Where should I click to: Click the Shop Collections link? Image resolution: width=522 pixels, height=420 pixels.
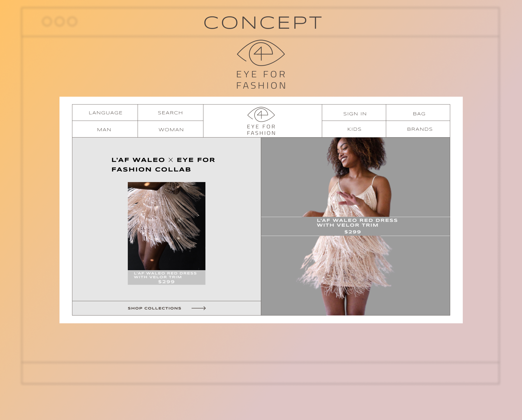(155, 308)
